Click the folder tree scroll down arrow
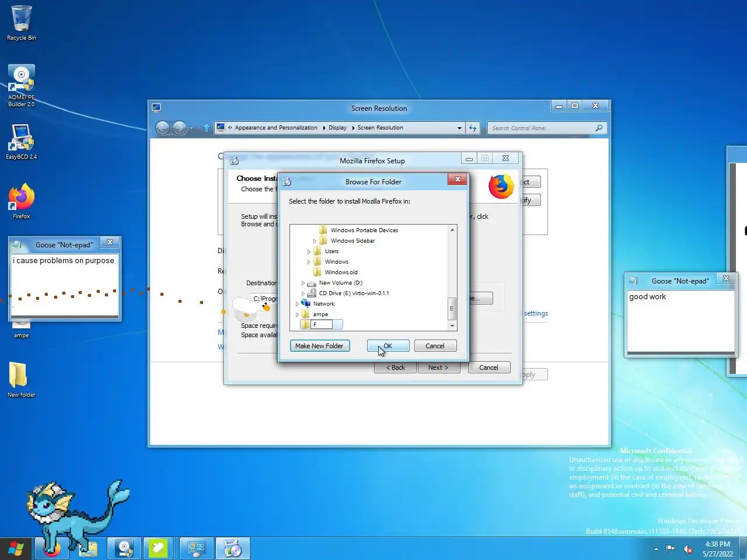This screenshot has height=560, width=747. pos(452,326)
